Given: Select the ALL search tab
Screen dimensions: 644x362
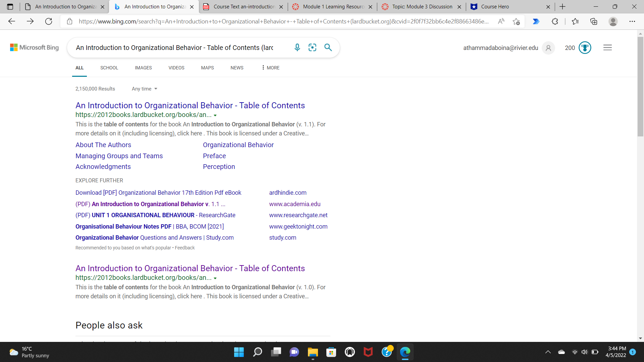Looking at the screenshot, I should pos(79,68).
